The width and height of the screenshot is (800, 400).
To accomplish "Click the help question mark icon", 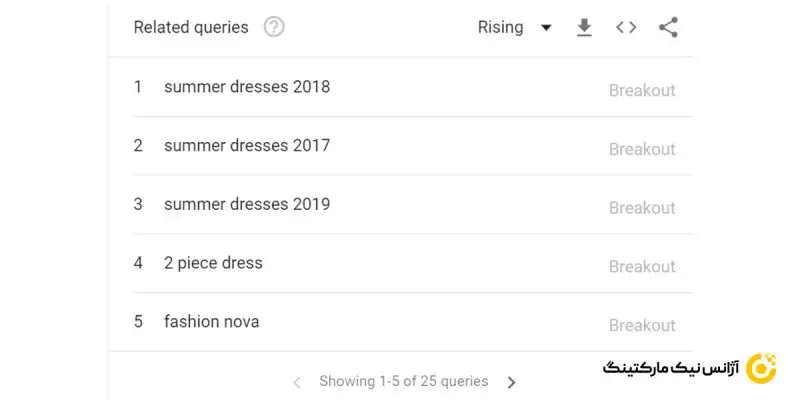I will 274,28.
